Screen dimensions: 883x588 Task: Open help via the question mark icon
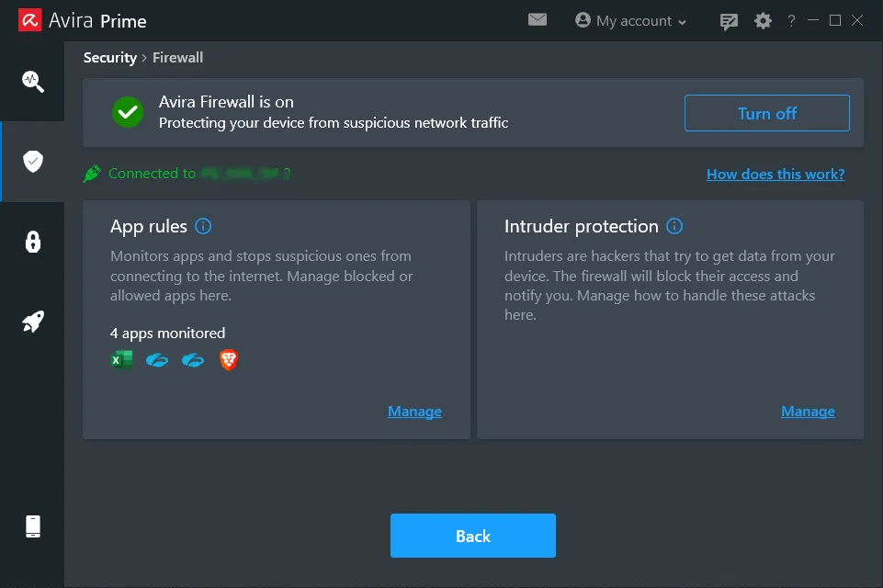791,20
